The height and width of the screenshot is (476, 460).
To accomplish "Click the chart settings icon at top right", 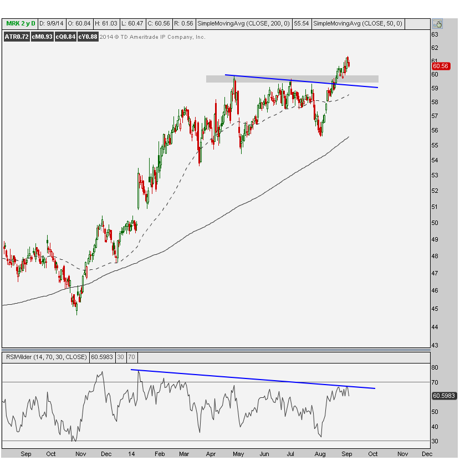I will 437,23.
